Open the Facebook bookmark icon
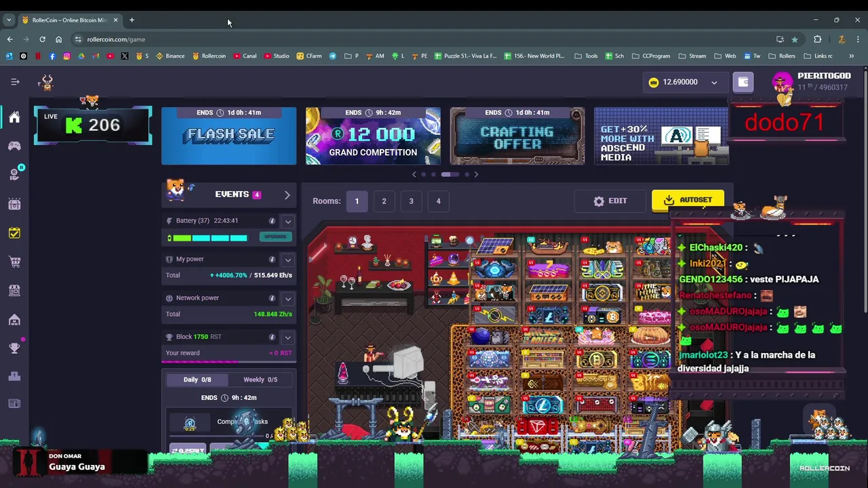 (52, 56)
